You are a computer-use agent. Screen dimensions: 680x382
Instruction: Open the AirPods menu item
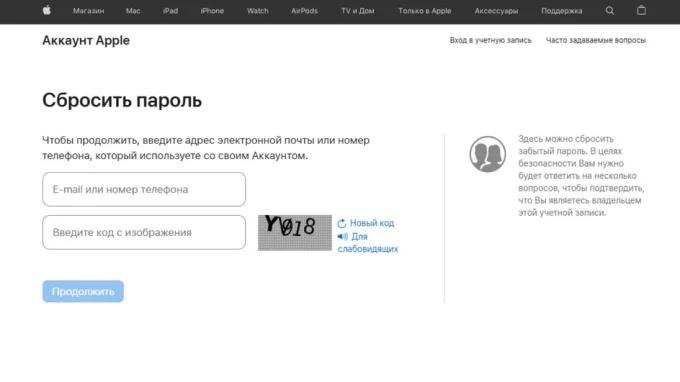pyautogui.click(x=304, y=11)
